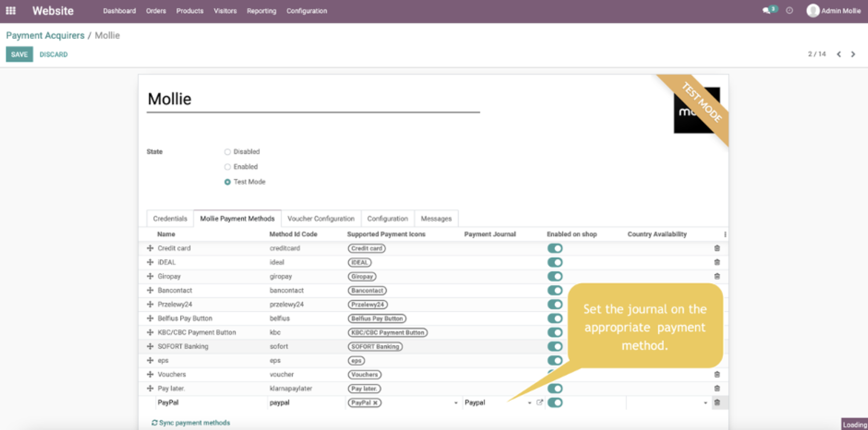Switch to the Credentials tab

point(170,219)
